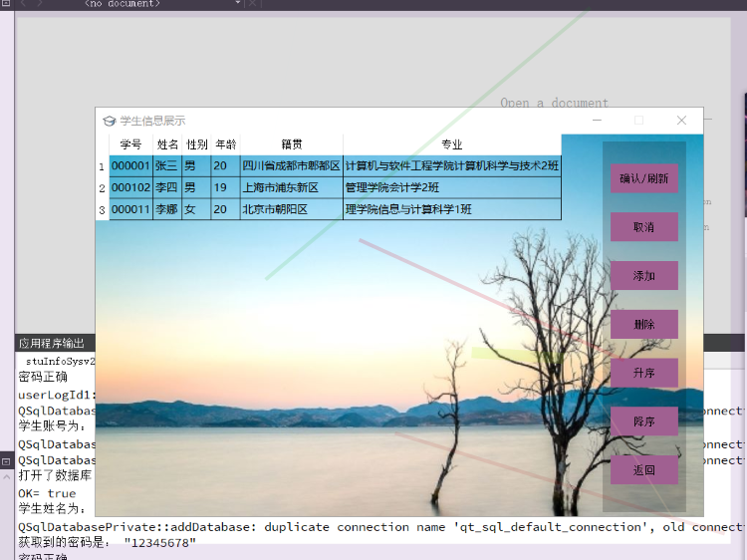Select cell 000102 in student table
Image resolution: width=747 pixels, height=560 pixels.
pyautogui.click(x=131, y=187)
